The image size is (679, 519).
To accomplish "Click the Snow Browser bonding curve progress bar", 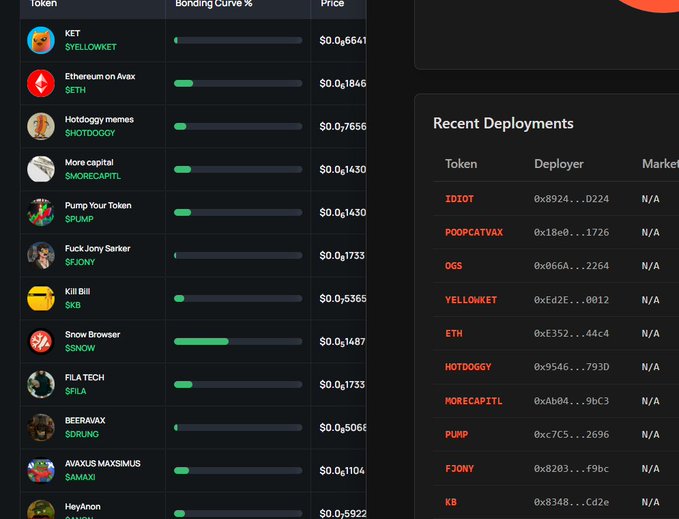I will [238, 341].
